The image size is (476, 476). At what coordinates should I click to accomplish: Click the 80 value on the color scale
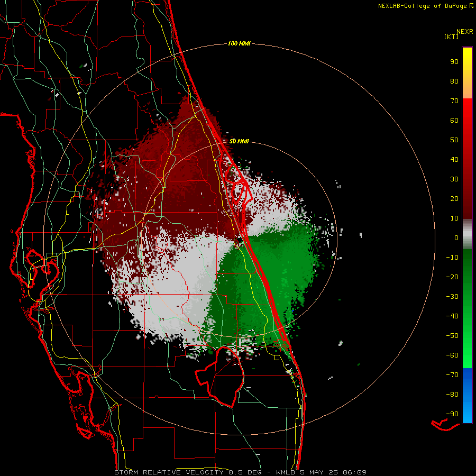click(454, 81)
